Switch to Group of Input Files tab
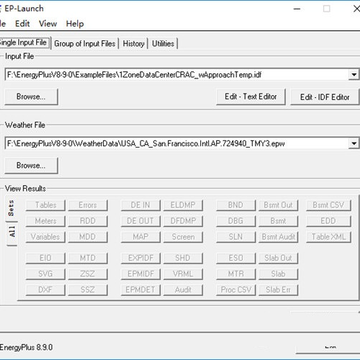Image resolution: width=360 pixels, height=360 pixels. 85,44
